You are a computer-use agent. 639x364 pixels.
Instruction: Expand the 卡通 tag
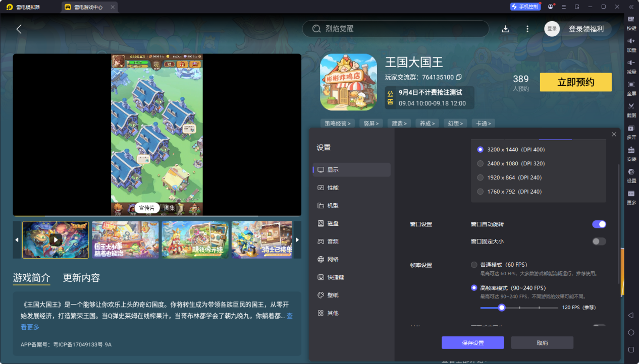484,123
